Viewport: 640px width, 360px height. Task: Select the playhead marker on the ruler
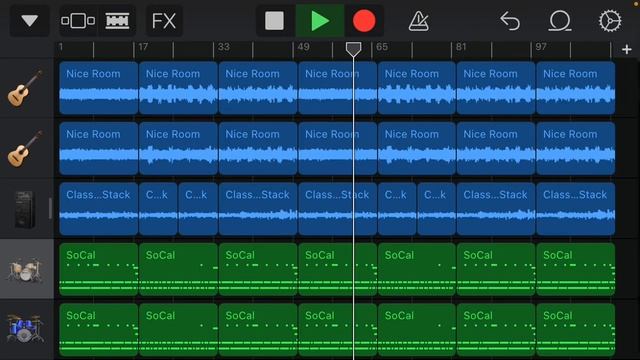[x=353, y=49]
